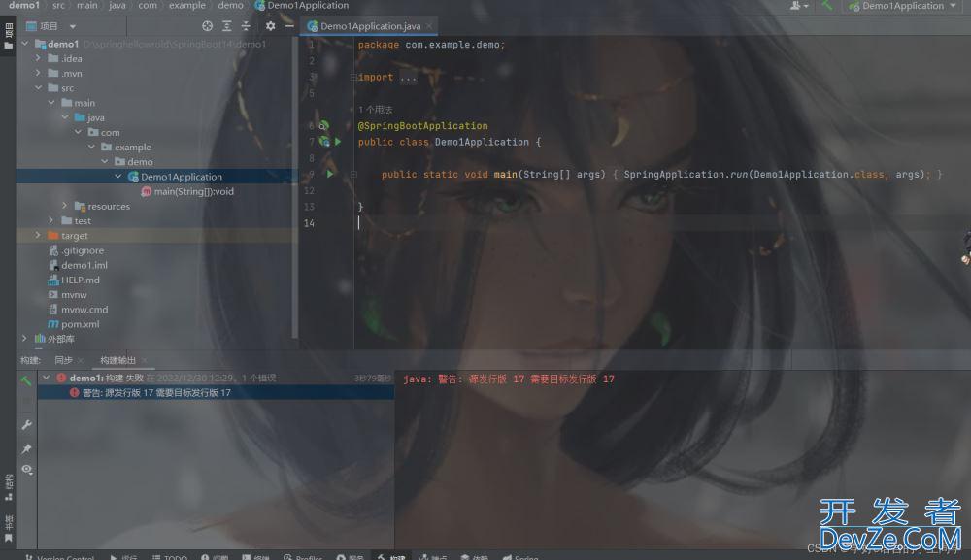Click the 1 个用法 usages hint
971x560 pixels.
(375, 110)
